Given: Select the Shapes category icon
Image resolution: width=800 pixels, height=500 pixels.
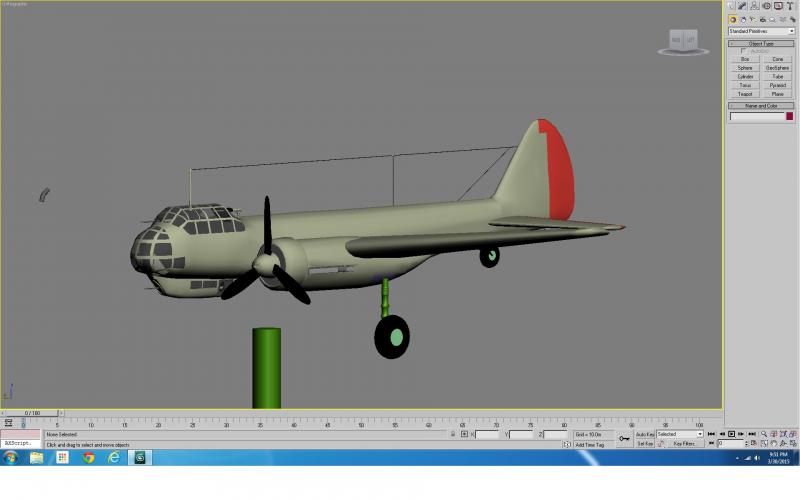Looking at the screenshot, I should tap(743, 19).
